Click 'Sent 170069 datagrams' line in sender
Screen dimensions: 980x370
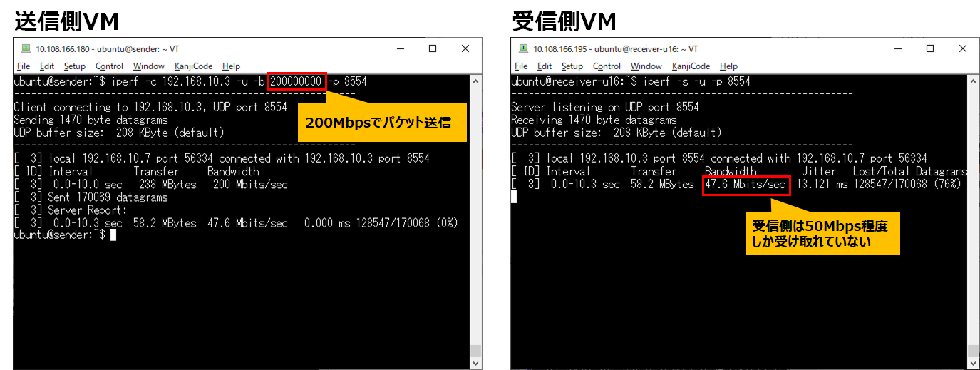coord(91,197)
